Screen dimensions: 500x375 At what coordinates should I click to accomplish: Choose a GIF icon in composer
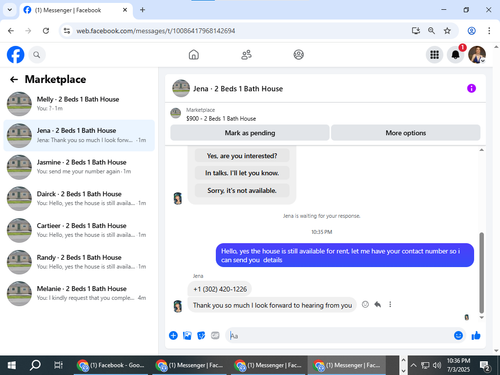point(215,335)
